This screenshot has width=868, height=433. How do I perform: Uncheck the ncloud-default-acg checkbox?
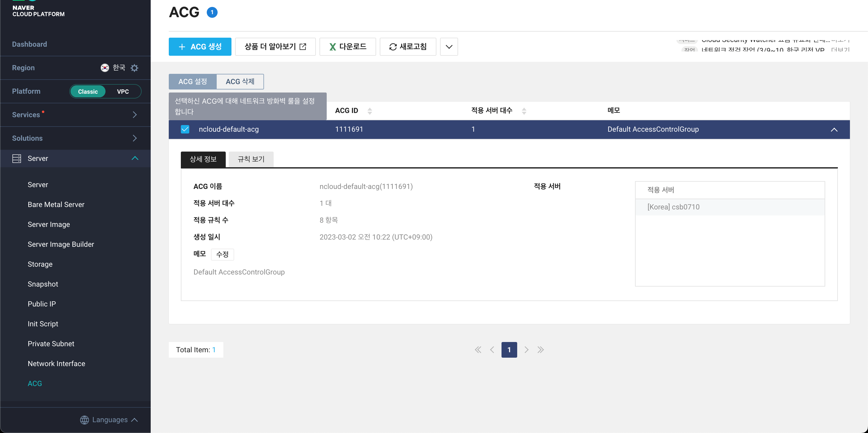[x=185, y=129]
